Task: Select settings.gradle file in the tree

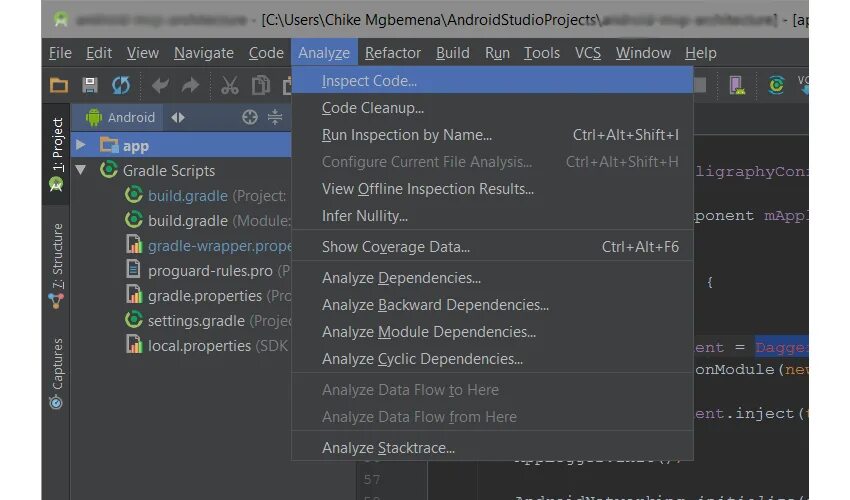Action: [x=196, y=321]
